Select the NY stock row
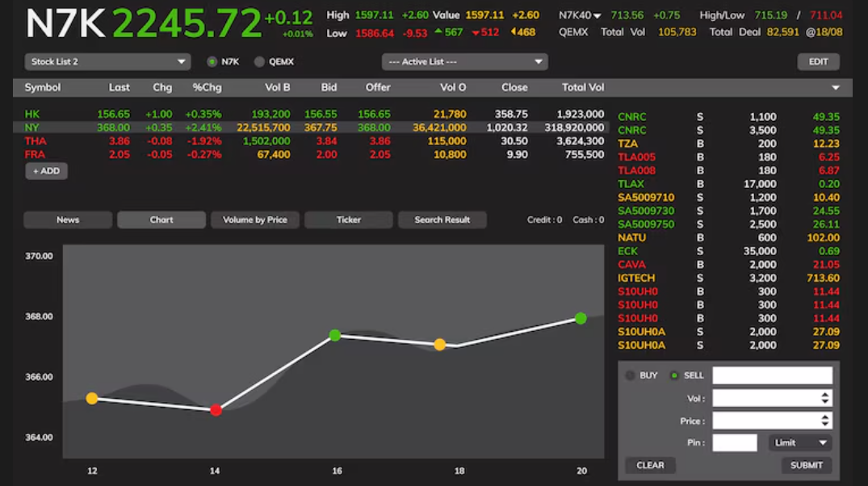 point(311,128)
